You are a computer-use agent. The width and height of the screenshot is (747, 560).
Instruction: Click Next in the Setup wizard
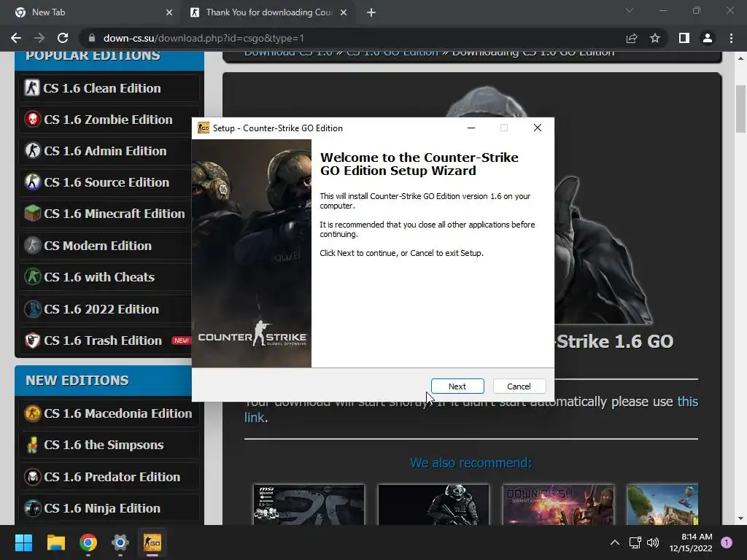(x=457, y=386)
